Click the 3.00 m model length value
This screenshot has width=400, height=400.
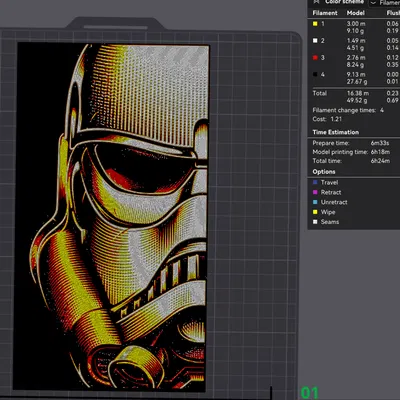pos(356,24)
